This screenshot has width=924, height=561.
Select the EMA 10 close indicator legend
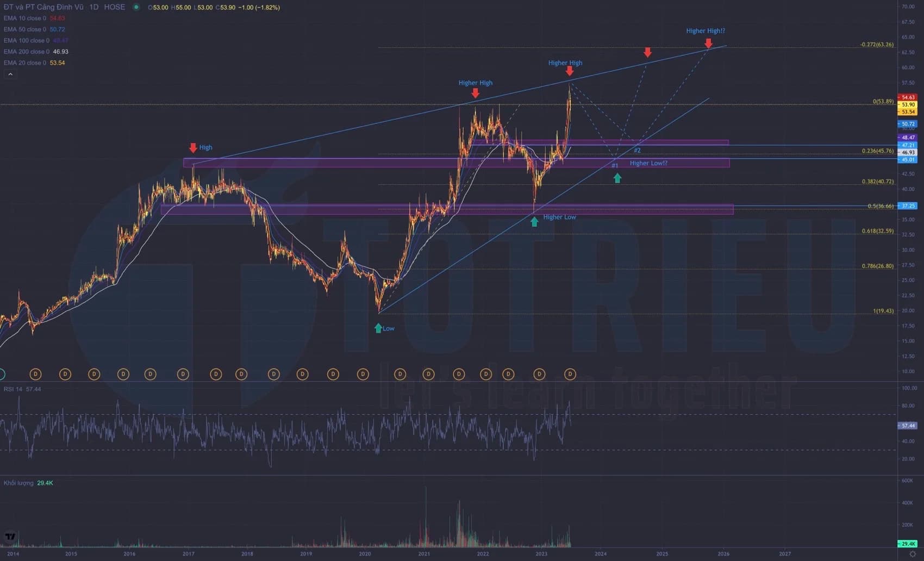click(x=25, y=18)
